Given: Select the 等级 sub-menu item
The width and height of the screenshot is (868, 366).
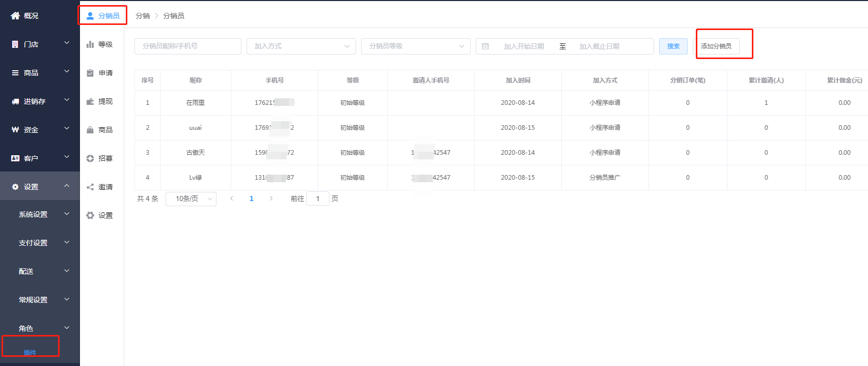Looking at the screenshot, I should click(x=105, y=44).
